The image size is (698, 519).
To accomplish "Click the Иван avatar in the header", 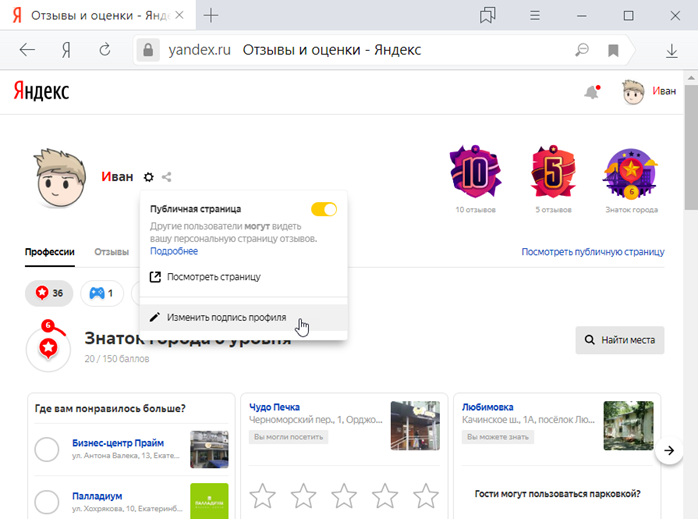I will coord(633,92).
